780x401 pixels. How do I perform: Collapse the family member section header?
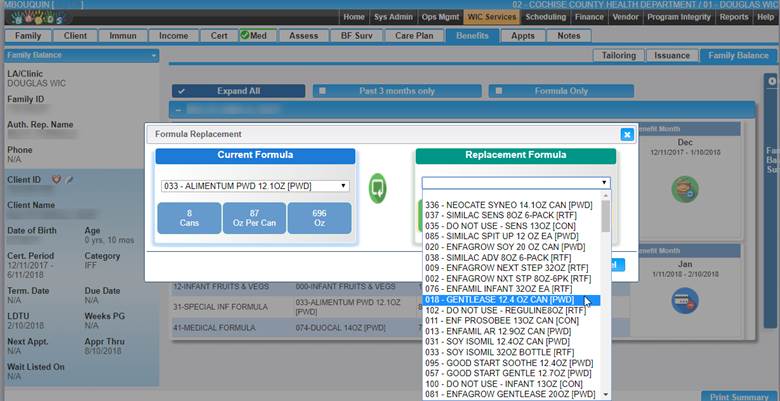[178, 109]
